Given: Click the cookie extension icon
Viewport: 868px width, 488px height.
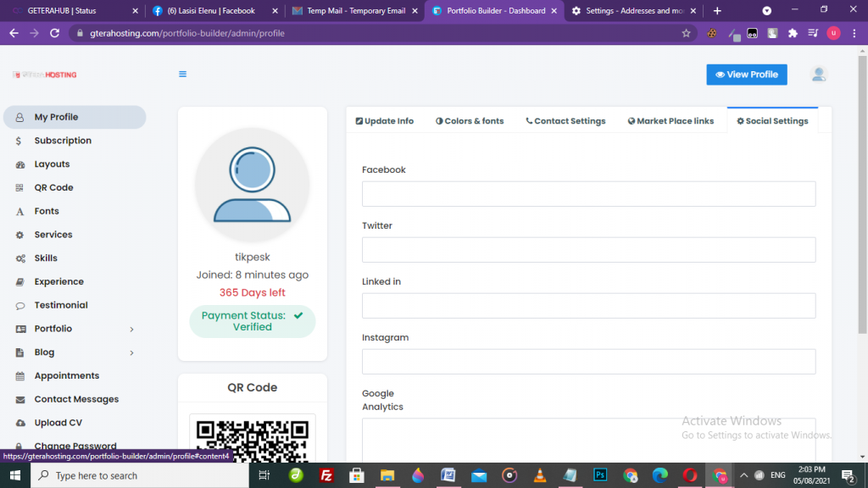Looking at the screenshot, I should 712,33.
